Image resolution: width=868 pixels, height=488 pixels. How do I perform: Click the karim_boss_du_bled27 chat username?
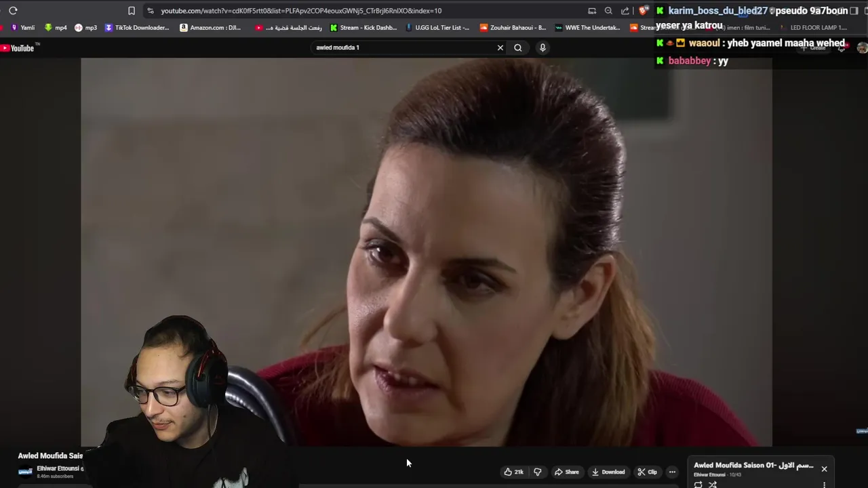tap(717, 11)
